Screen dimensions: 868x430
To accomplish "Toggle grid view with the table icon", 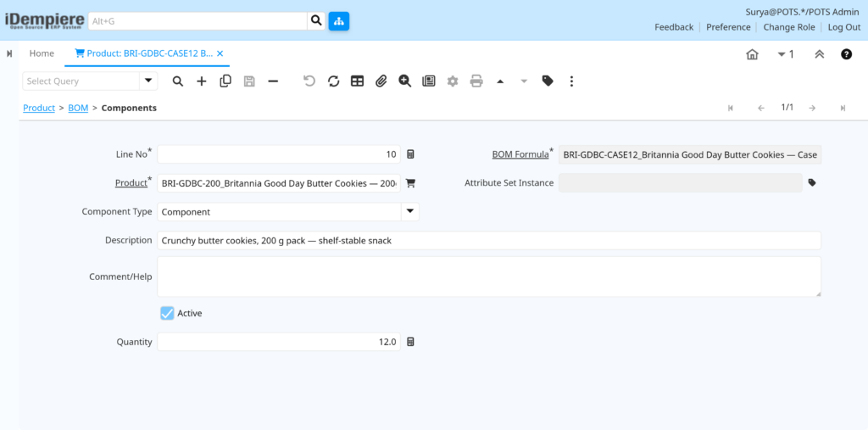I will point(357,81).
